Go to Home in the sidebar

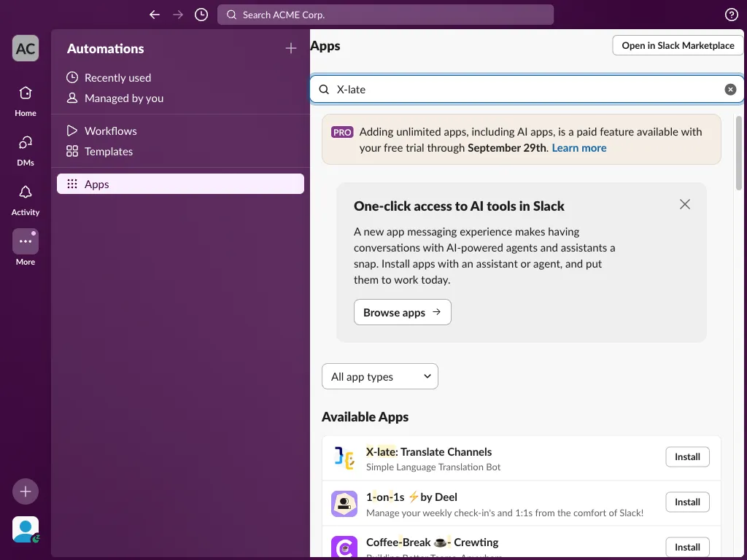pyautogui.click(x=26, y=101)
